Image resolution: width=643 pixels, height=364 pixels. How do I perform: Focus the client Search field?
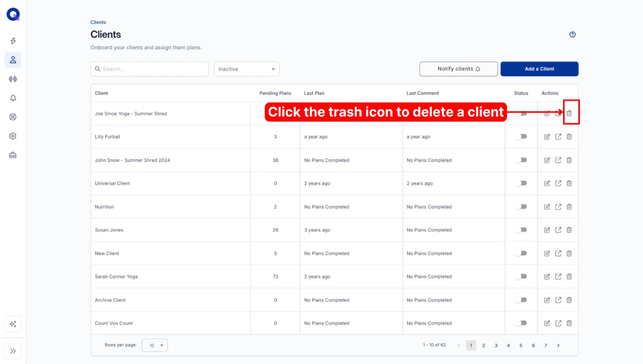(149, 69)
